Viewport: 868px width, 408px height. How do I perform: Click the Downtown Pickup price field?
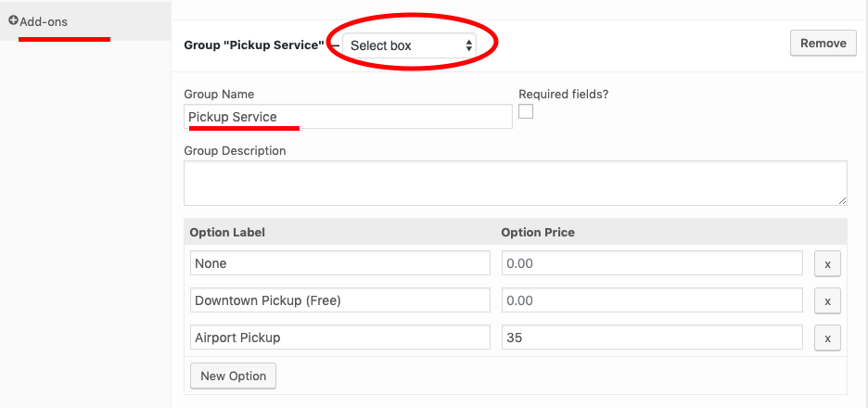652,300
